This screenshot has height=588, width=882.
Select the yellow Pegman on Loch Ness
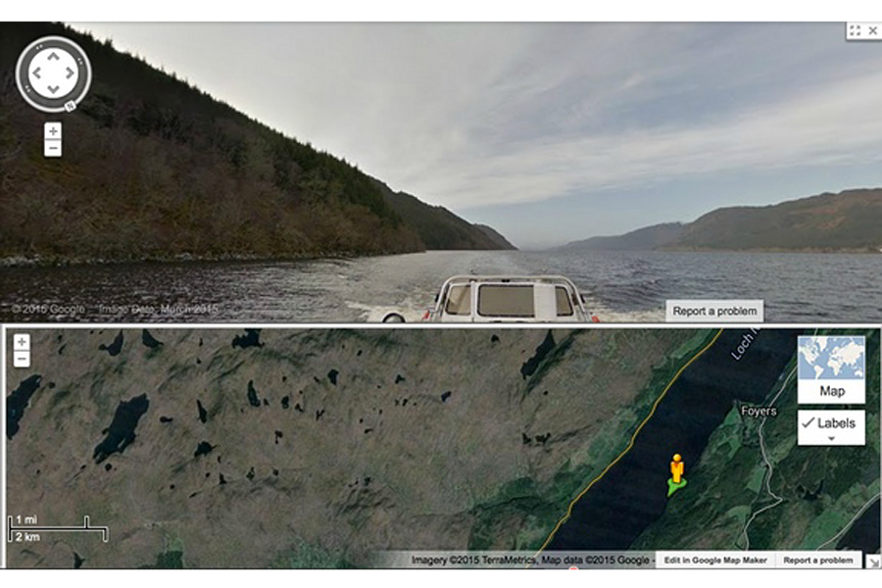(677, 469)
